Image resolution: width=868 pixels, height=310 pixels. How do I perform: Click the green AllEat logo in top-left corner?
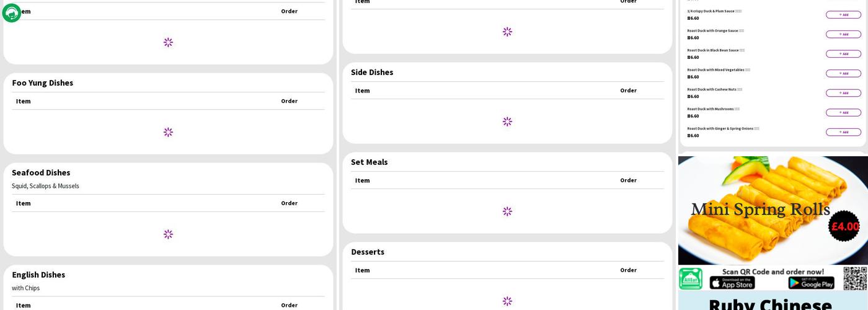click(x=12, y=13)
